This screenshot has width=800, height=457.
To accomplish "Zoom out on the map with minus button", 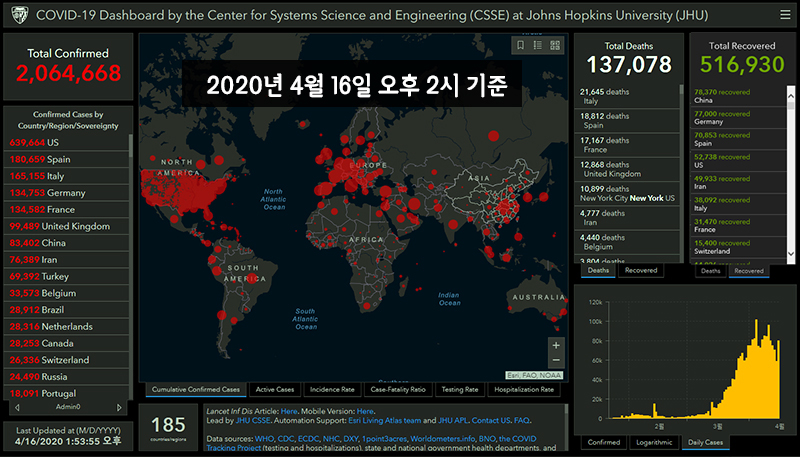I will click(x=556, y=360).
